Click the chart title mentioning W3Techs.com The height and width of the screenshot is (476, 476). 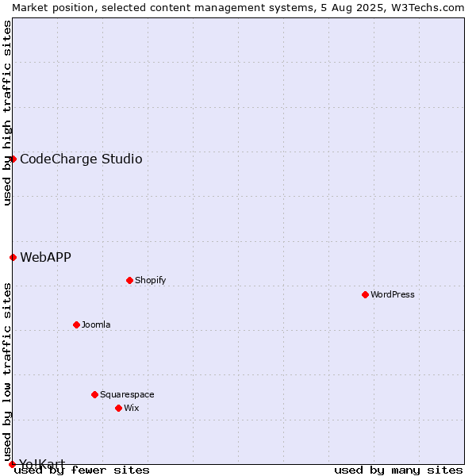[x=238, y=8]
